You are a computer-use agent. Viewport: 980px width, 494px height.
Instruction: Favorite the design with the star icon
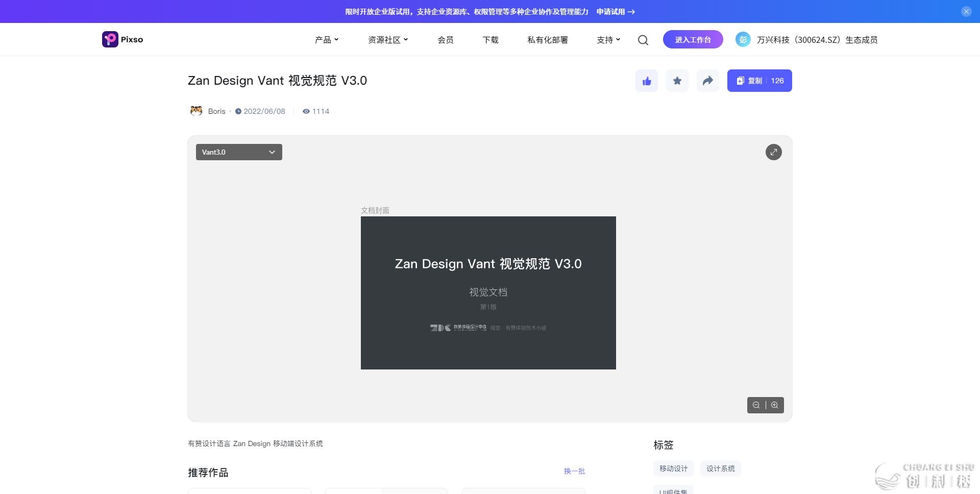(677, 80)
